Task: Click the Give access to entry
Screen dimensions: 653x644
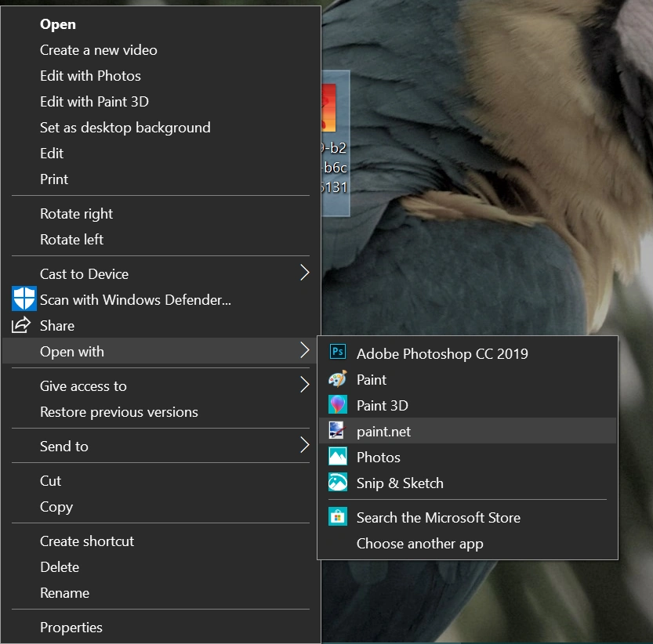Action: [x=161, y=386]
